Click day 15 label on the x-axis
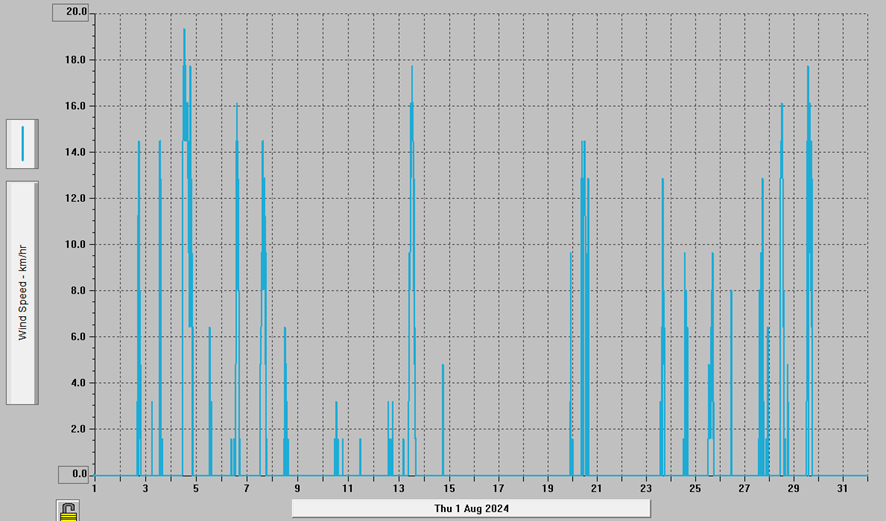 [449, 489]
